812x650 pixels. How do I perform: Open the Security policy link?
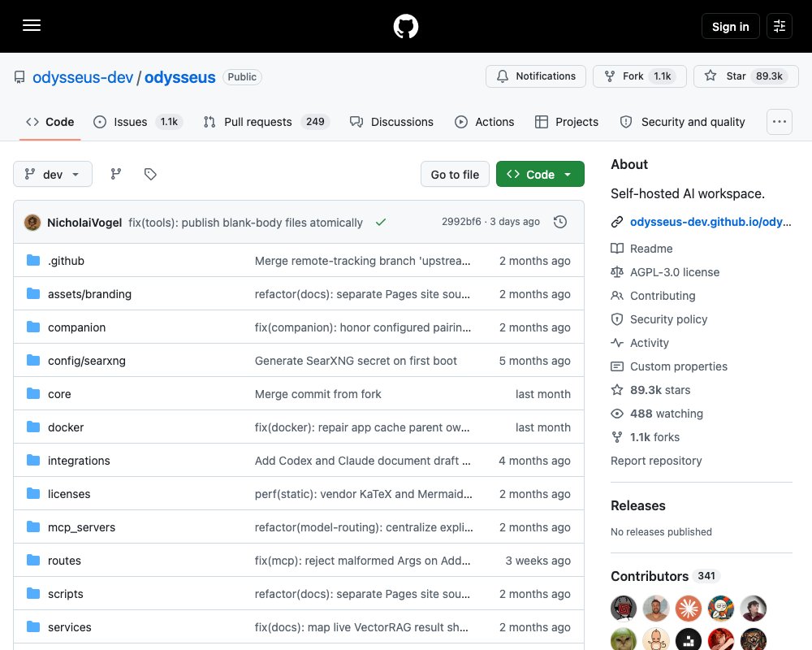[668, 319]
